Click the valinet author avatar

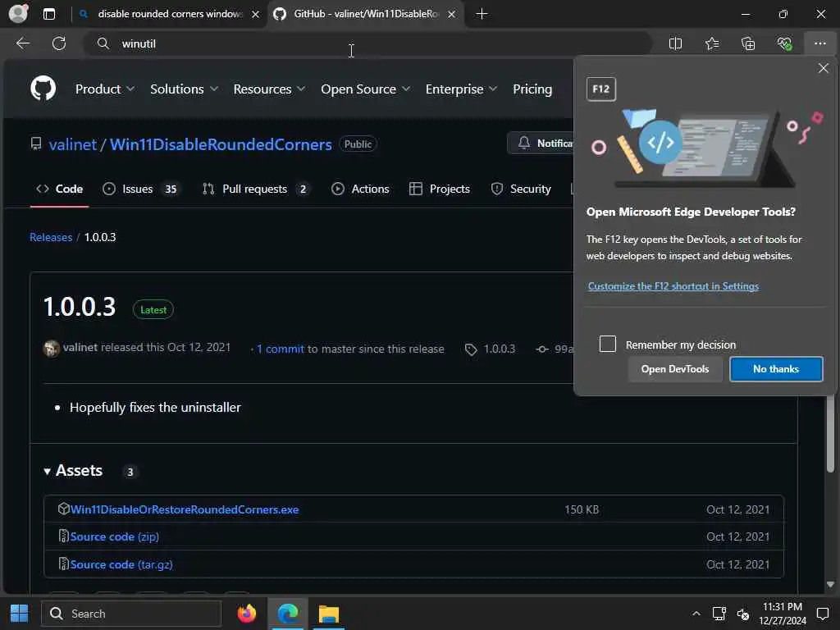pos(52,348)
